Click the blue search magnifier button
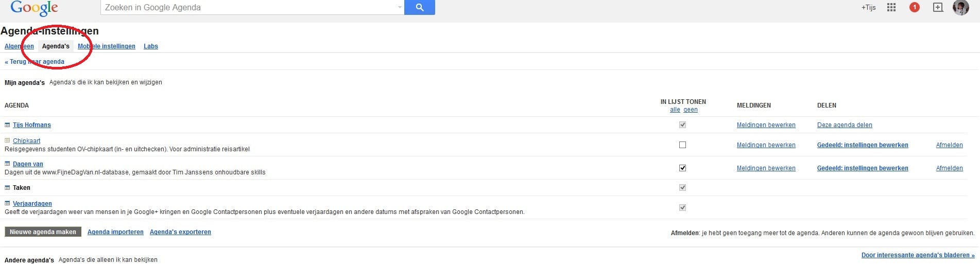980x267 pixels. (419, 7)
